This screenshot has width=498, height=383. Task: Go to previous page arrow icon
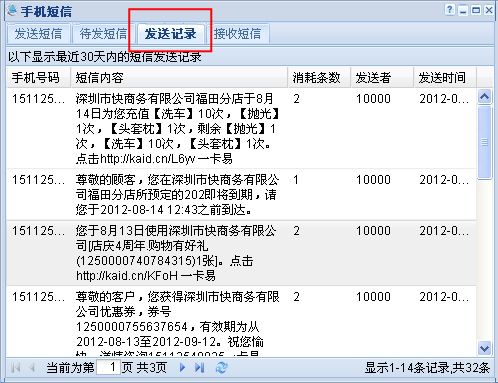(x=32, y=368)
